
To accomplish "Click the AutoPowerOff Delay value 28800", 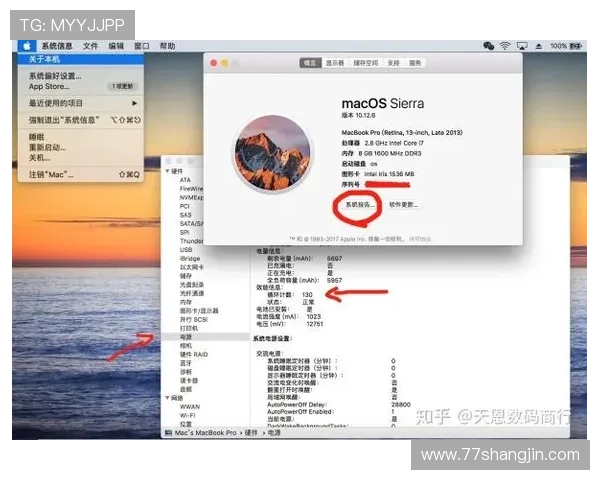I will click(401, 405).
